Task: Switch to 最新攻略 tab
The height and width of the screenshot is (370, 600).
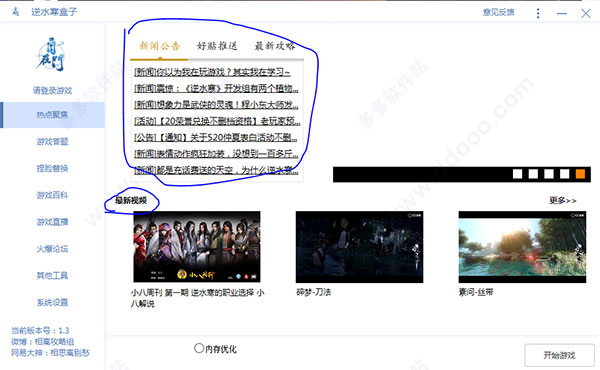Action: [275, 46]
